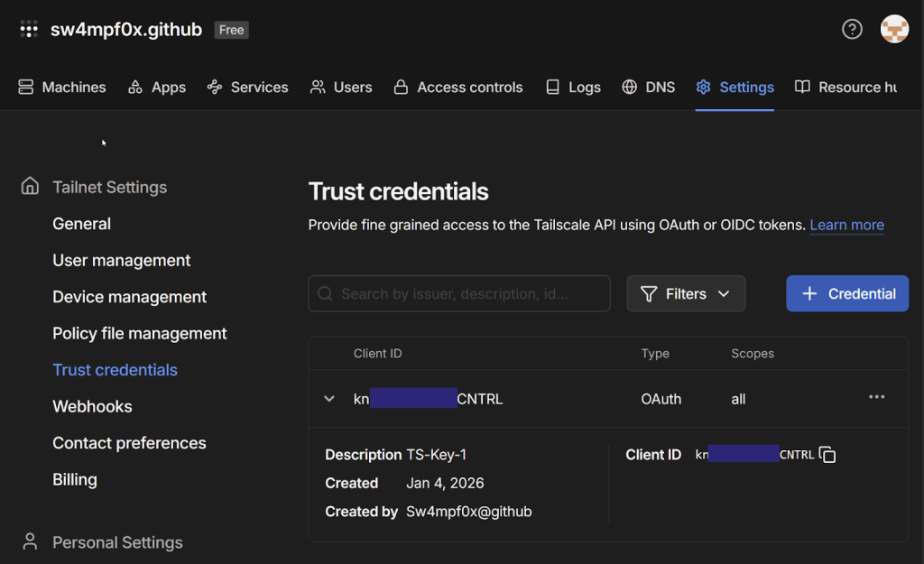
Task: Click the Personal Settings person icon
Action: point(30,541)
